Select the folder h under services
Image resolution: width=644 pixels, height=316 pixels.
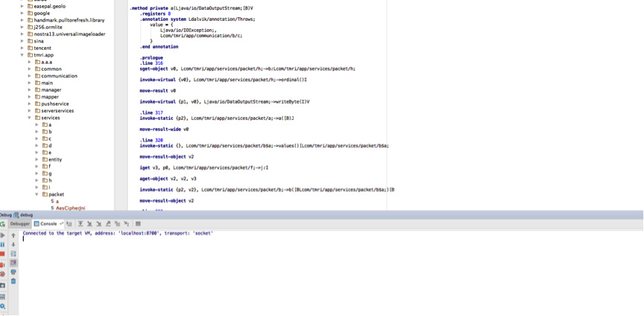pos(50,180)
